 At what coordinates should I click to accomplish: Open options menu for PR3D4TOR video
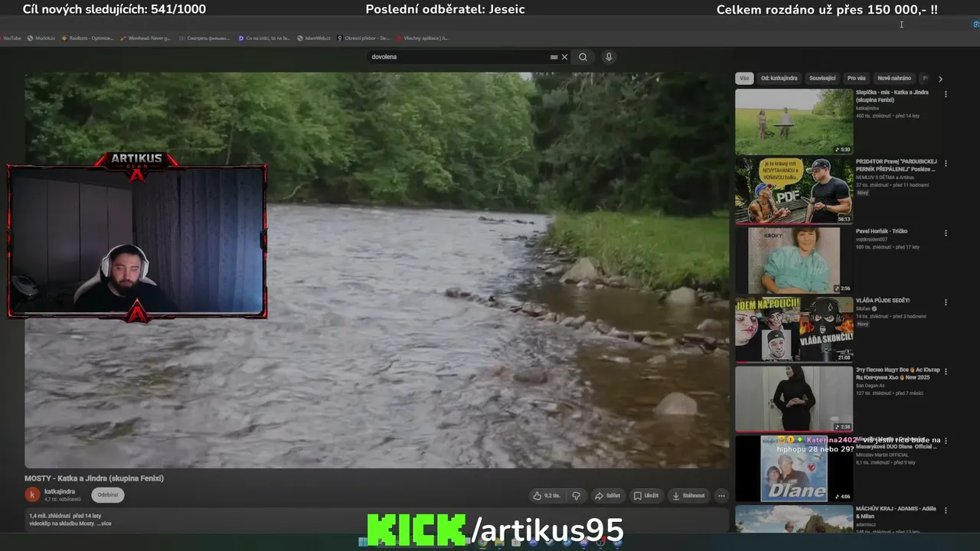[946, 164]
